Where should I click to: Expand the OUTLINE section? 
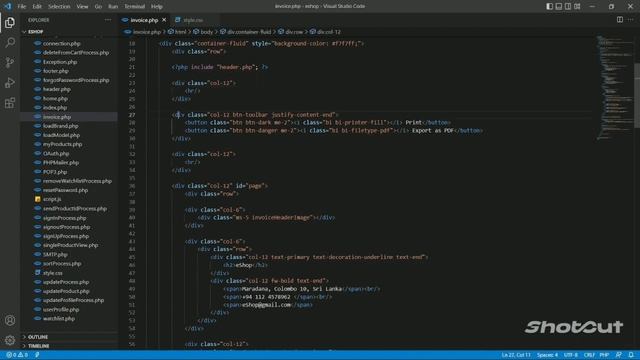pyautogui.click(x=38, y=337)
